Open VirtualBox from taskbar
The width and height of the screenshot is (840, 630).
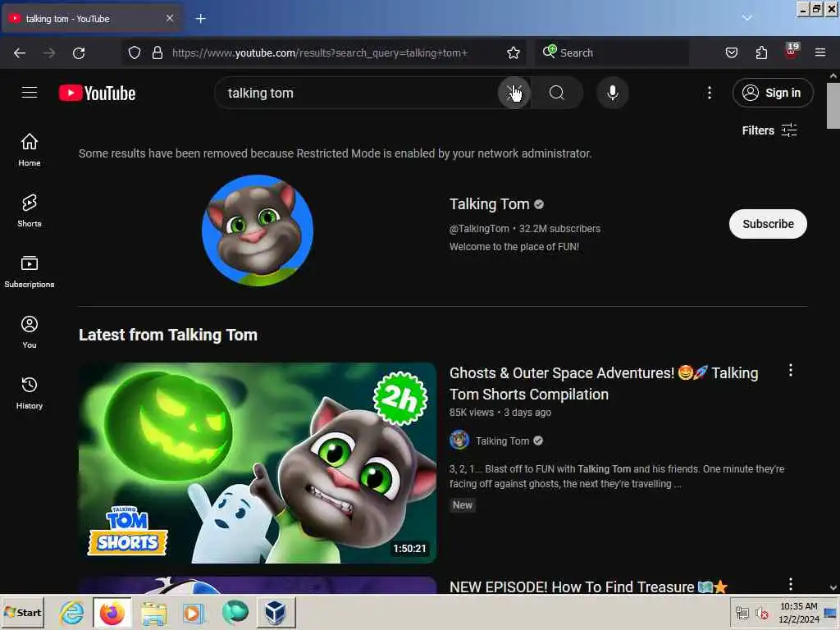click(x=276, y=612)
